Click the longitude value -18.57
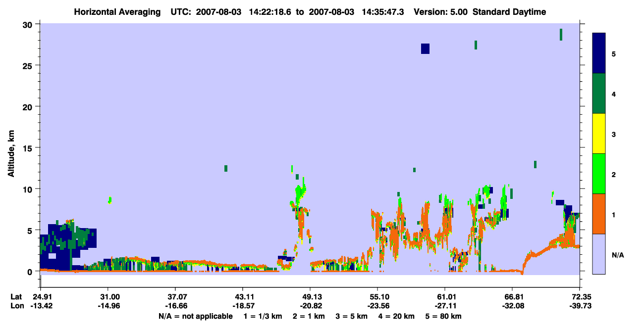644x330 pixels. [243, 306]
